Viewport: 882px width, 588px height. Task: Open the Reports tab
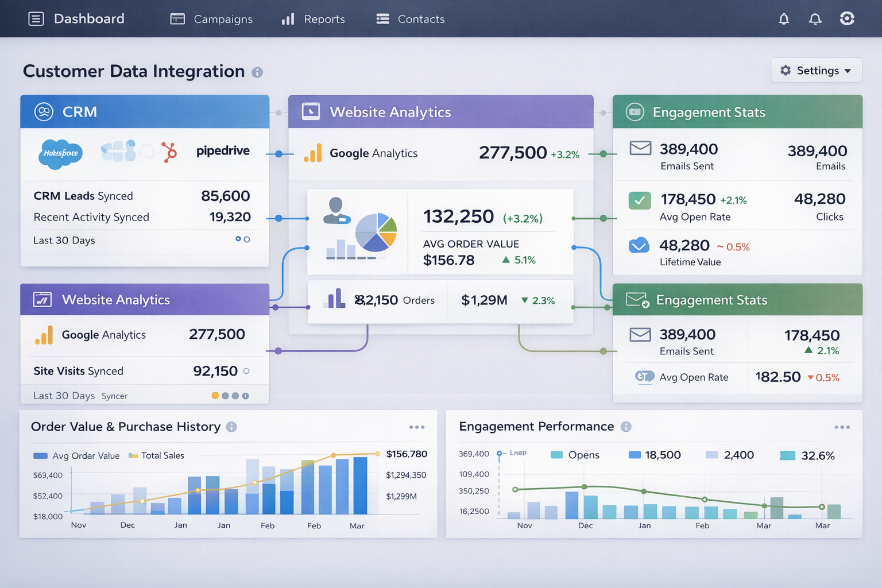pos(313,19)
